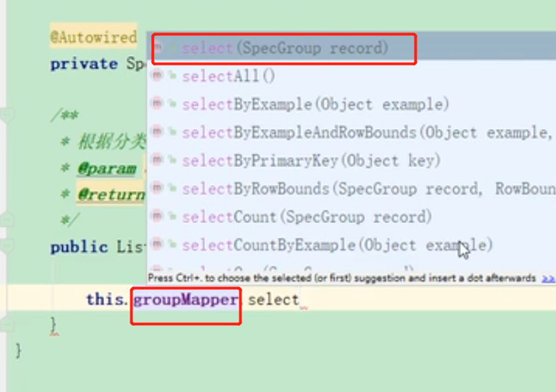Click visibility icon next to selectCountByExample
Viewport: 556px width, 392px height.
click(x=172, y=244)
